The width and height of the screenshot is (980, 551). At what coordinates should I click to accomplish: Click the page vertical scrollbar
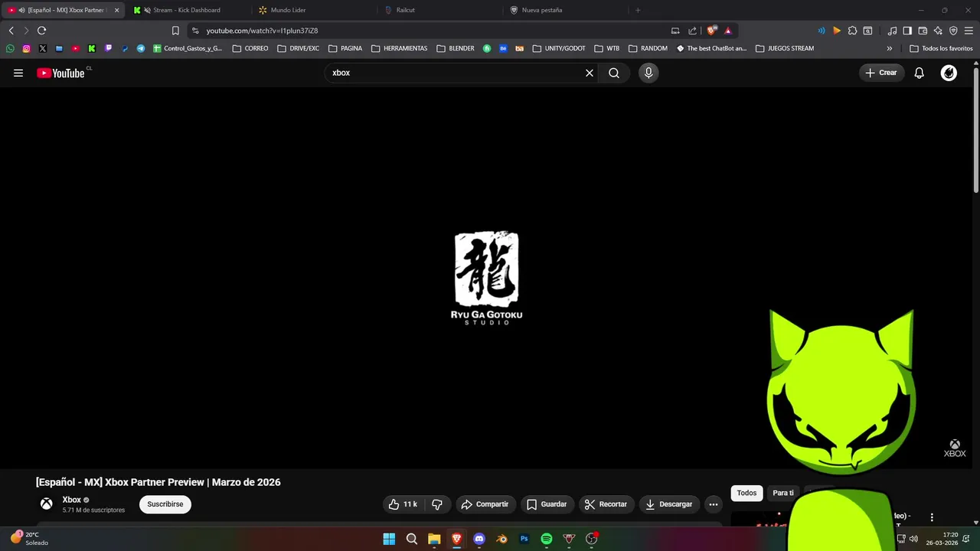point(975,130)
